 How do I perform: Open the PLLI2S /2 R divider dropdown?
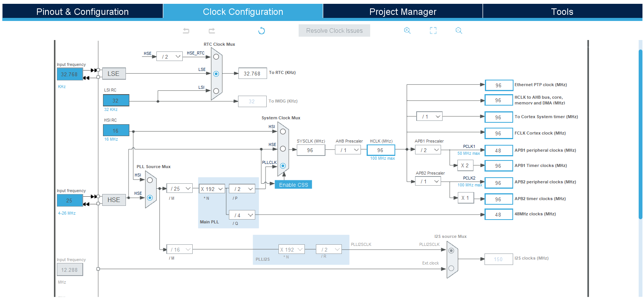point(329,249)
